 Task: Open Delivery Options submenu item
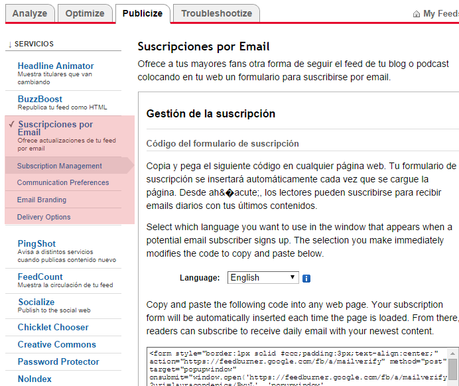[44, 217]
